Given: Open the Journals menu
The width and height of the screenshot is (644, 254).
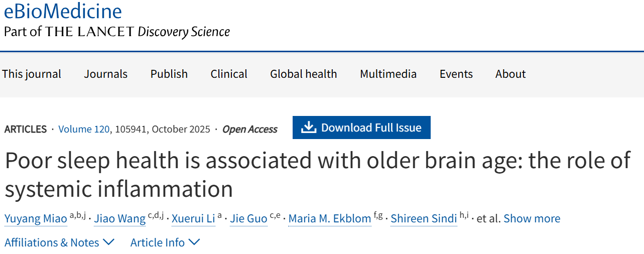Looking at the screenshot, I should [x=106, y=74].
